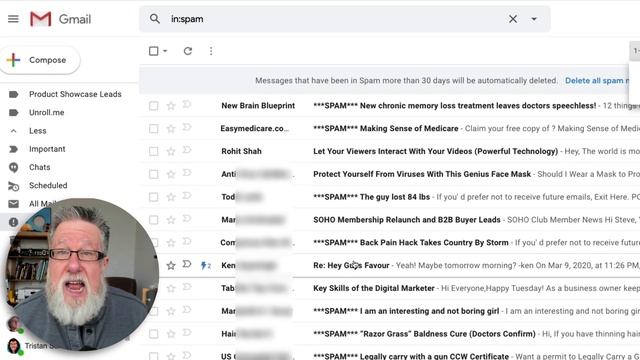Clear the in:spam search with X
This screenshot has height=360, width=640.
pos(513,19)
